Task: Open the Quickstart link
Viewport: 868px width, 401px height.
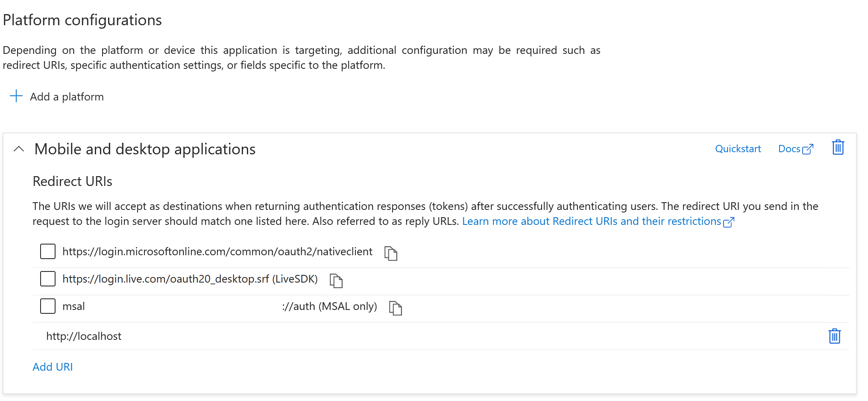Action: pos(738,148)
